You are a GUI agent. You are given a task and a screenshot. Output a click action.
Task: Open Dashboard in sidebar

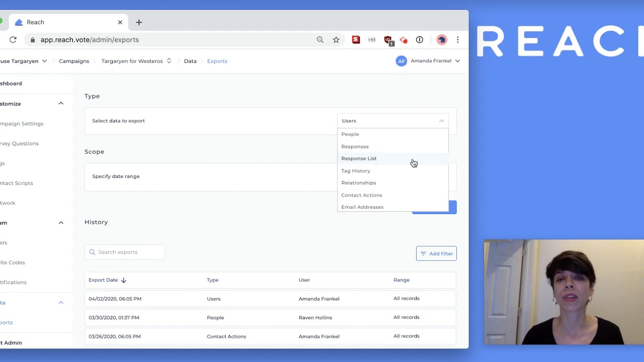11,83
